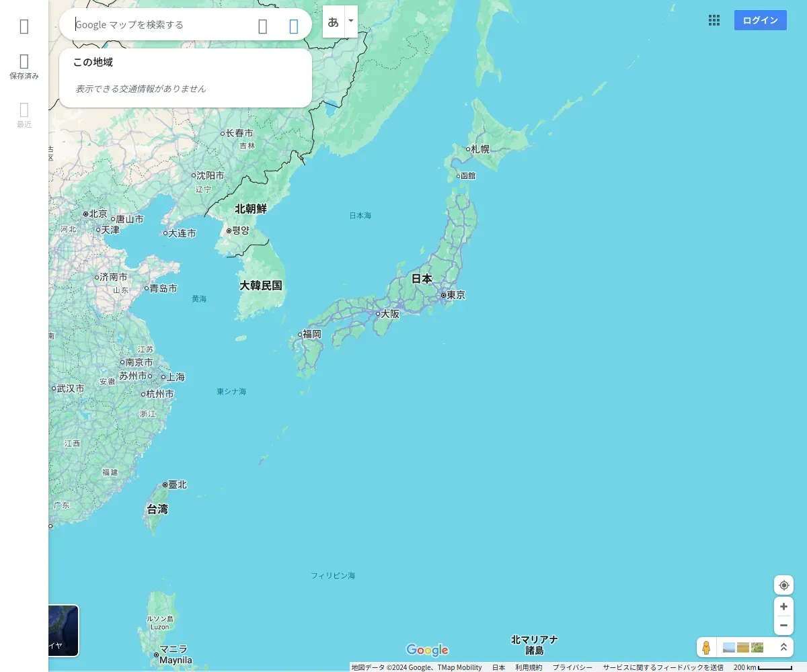Viewport: 807px width, 672px height.
Task: Click the 東京 city label
Action: tap(455, 295)
